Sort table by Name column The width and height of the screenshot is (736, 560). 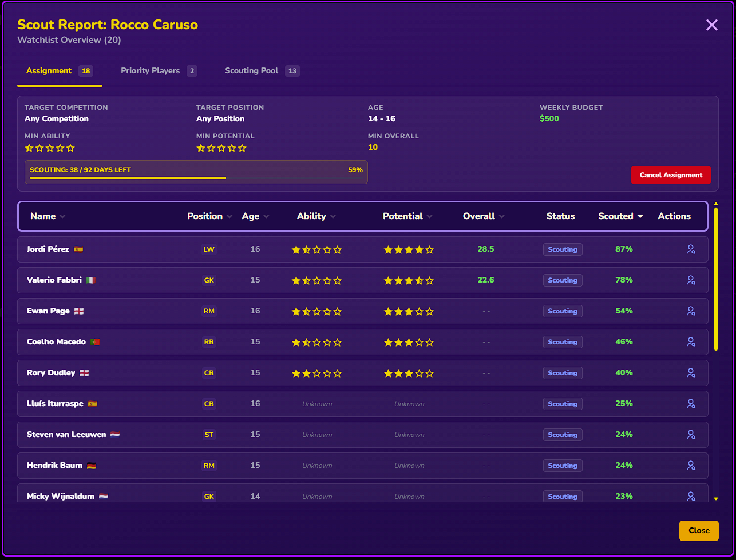48,216
